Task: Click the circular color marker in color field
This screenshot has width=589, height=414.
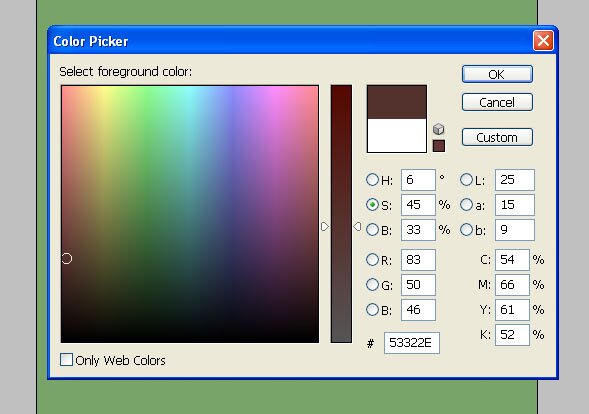Action: [67, 258]
